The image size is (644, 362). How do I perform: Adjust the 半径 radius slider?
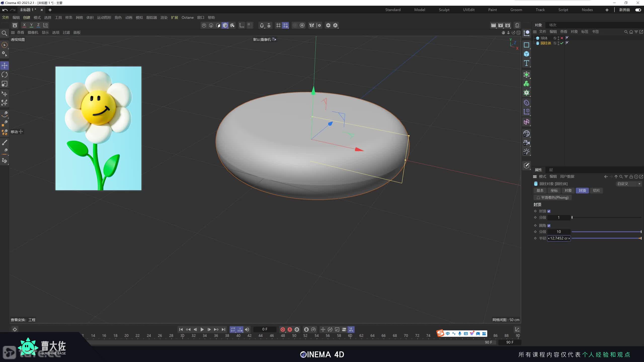(x=606, y=238)
